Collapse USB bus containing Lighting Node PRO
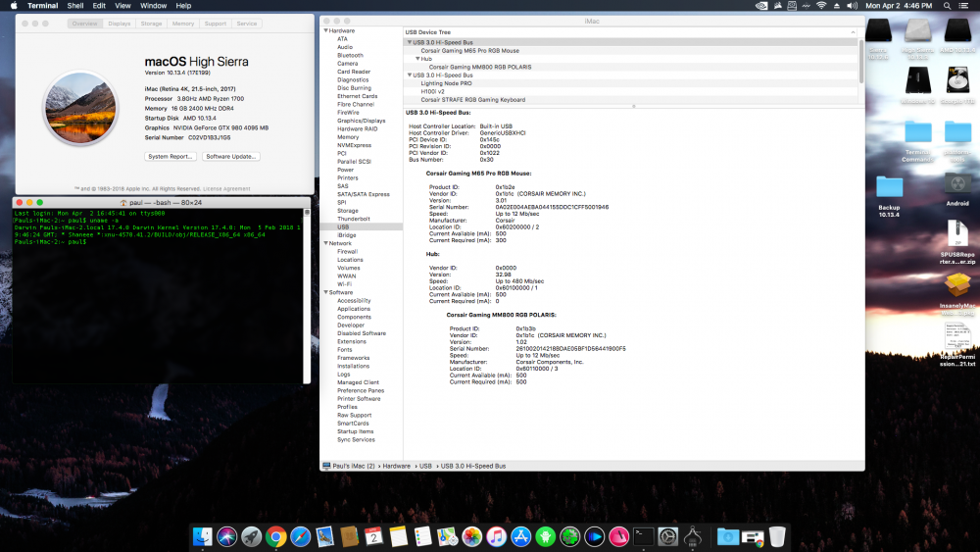980x552 pixels. [410, 75]
